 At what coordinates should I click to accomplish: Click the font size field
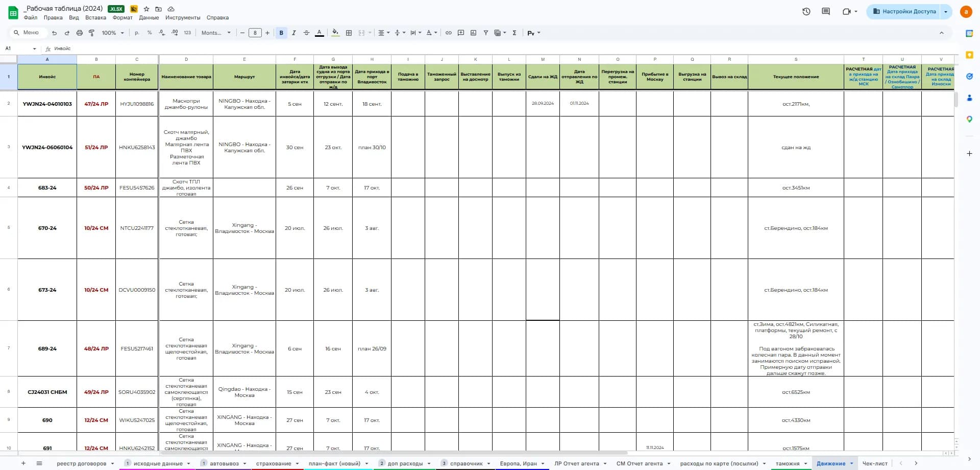[255, 33]
